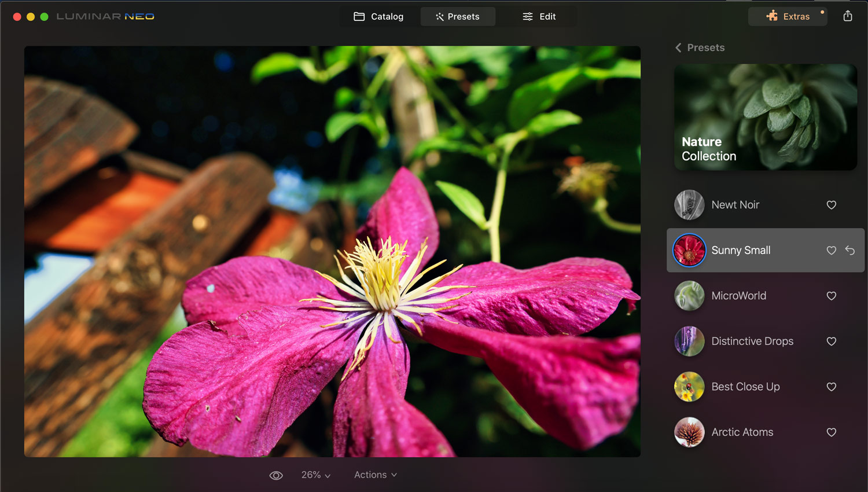The image size is (868, 492).
Task: Favorite the Sunny Small preset heart
Action: 831,250
